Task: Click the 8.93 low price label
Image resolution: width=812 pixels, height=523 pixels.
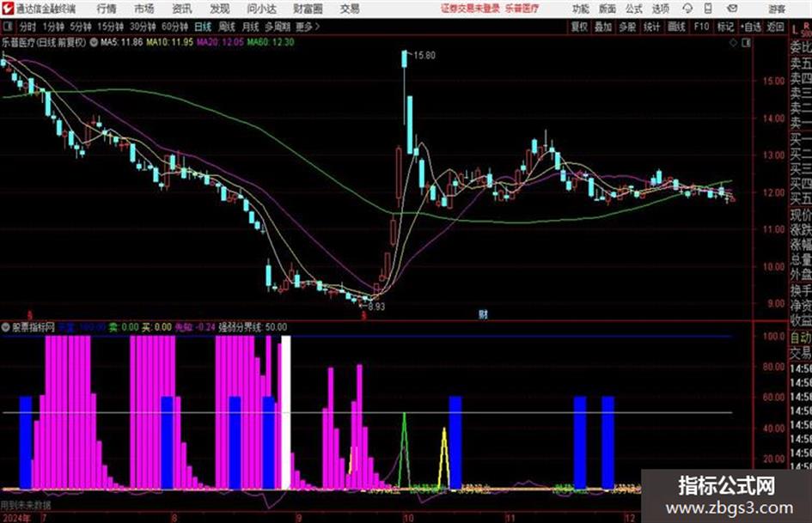Action: tap(376, 307)
